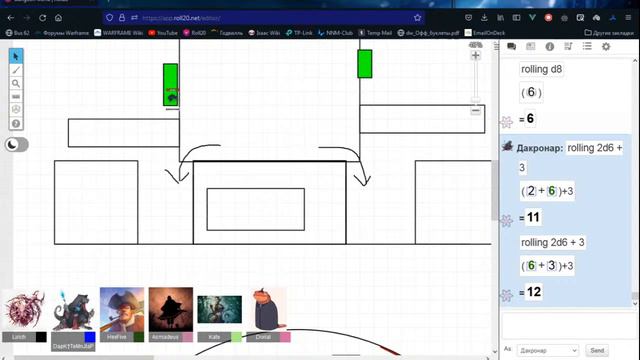Click the blue player color swatch
Image resolution: width=640 pixels, height=360 pixels.
(90, 337)
